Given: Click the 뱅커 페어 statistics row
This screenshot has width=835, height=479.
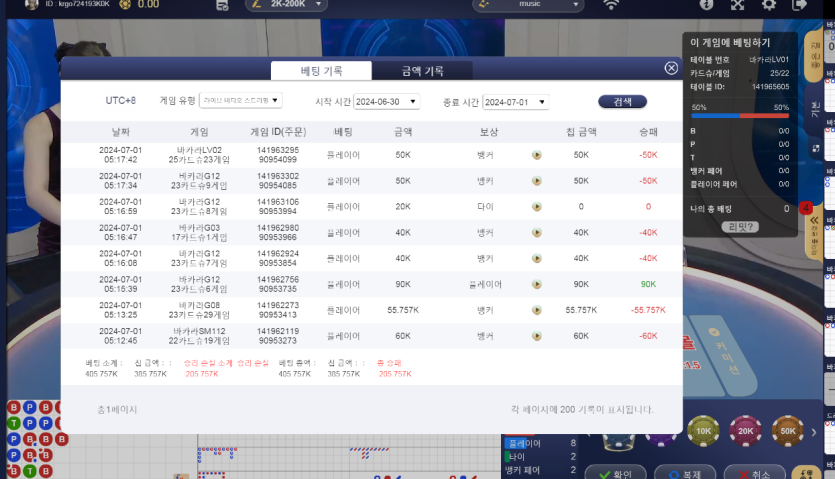Looking at the screenshot, I should point(541,470).
